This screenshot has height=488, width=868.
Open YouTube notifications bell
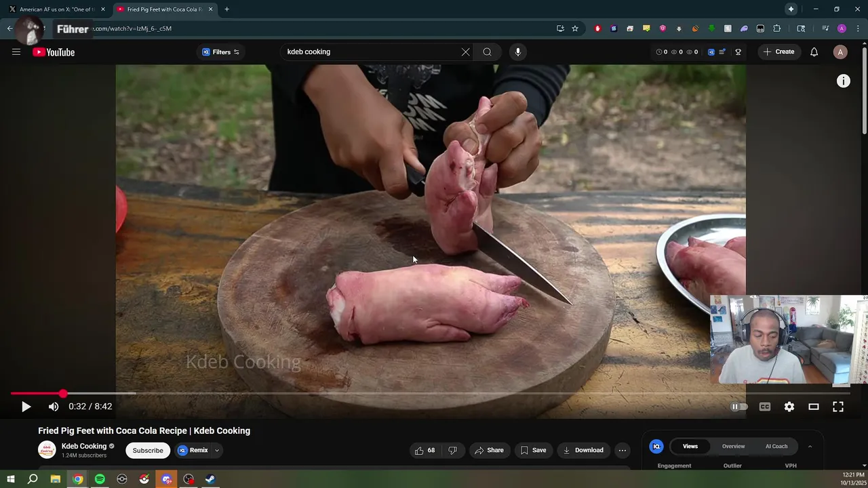(814, 52)
